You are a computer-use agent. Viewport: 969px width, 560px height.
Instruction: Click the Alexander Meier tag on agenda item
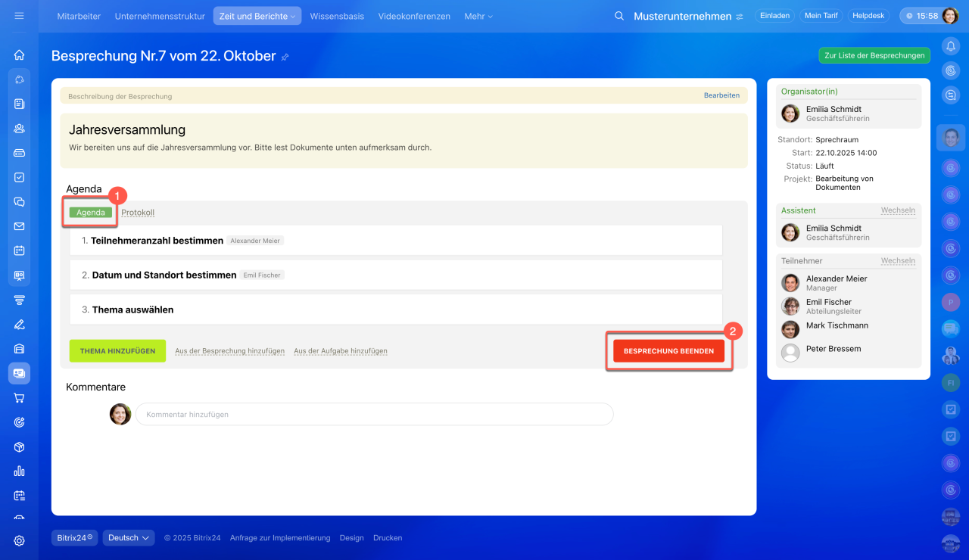point(255,241)
